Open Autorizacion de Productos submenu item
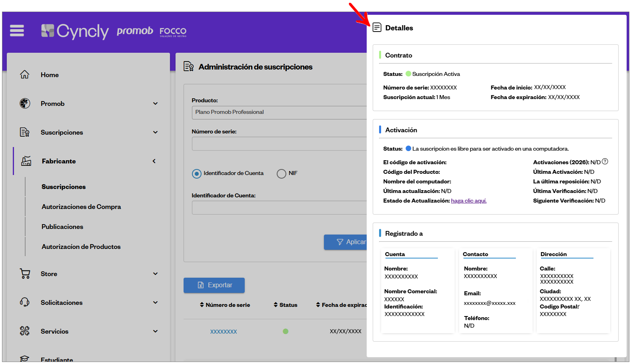The height and width of the screenshot is (364, 631). tap(81, 247)
